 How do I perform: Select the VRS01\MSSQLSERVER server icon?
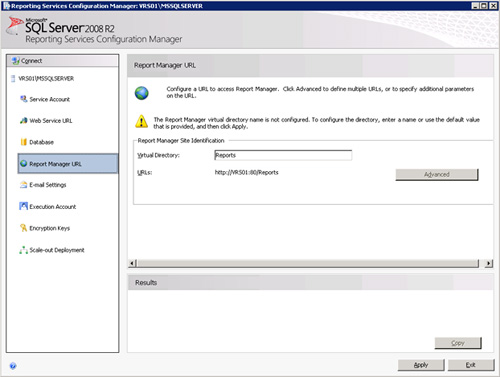click(13, 79)
